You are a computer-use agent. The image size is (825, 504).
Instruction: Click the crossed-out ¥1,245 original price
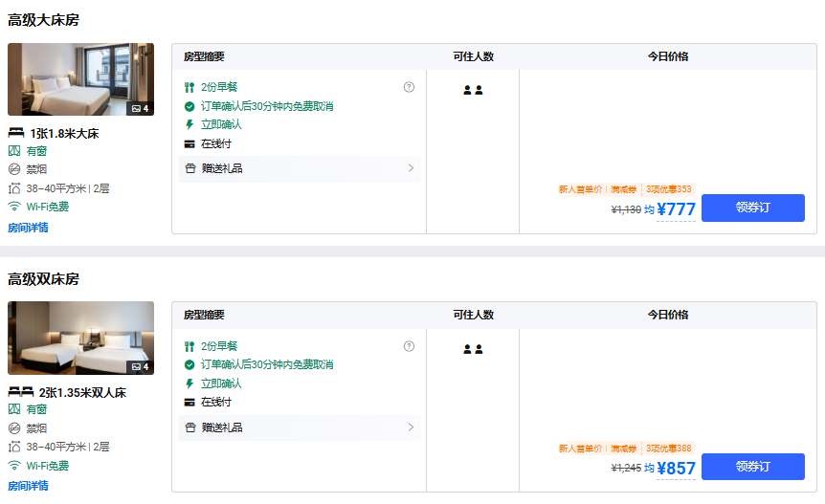626,468
